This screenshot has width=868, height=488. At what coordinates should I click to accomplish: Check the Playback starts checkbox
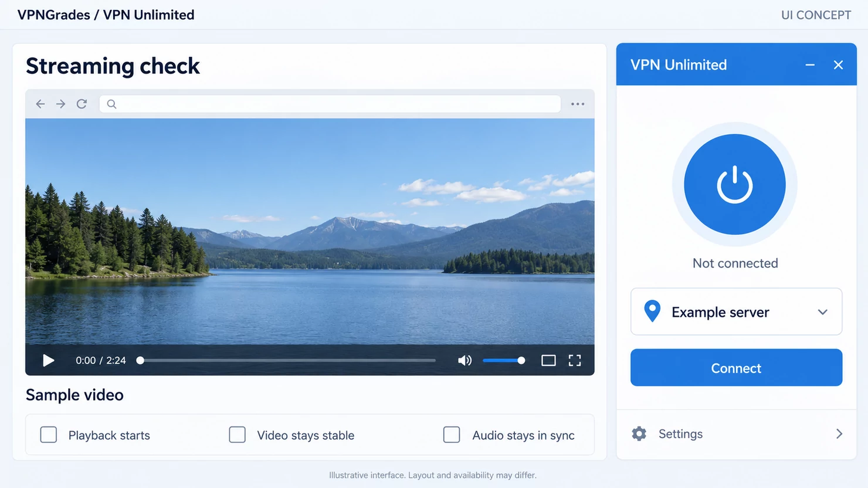[x=49, y=435]
